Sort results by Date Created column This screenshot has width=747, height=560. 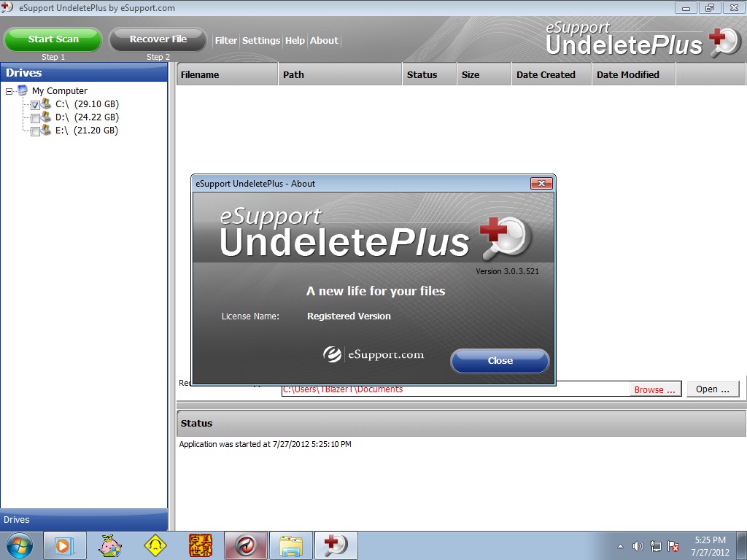point(551,74)
